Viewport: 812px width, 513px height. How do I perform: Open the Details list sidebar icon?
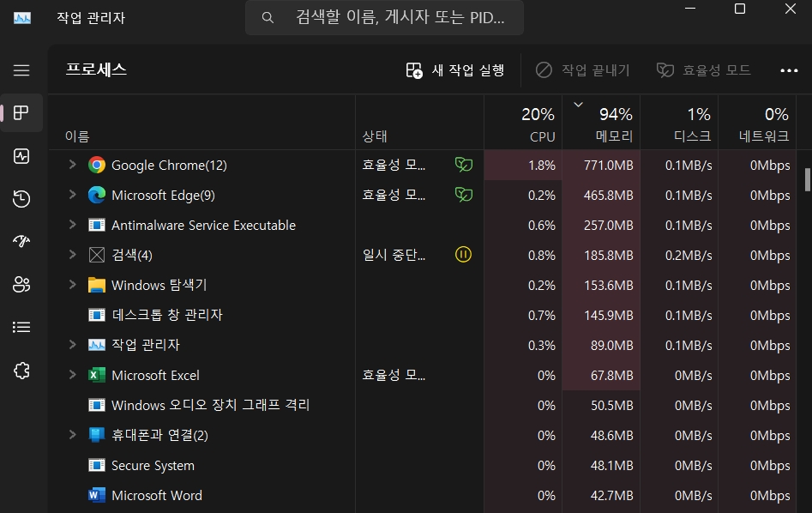click(21, 327)
